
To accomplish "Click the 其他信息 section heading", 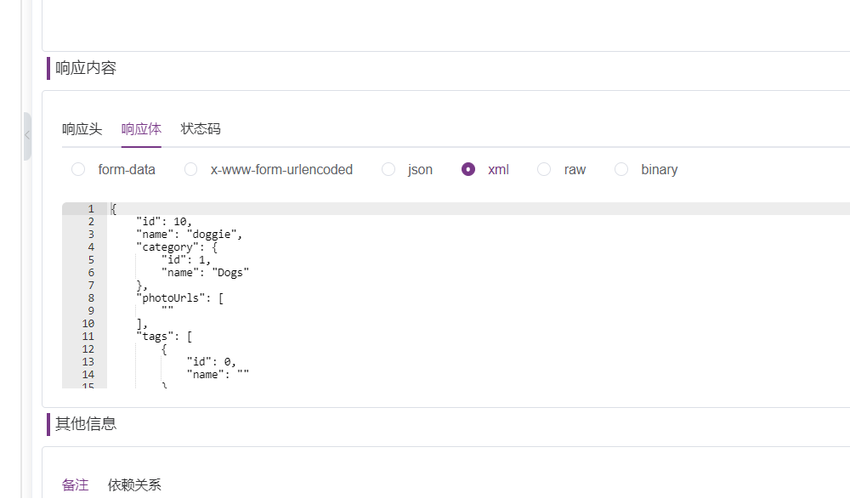I will tap(86, 424).
